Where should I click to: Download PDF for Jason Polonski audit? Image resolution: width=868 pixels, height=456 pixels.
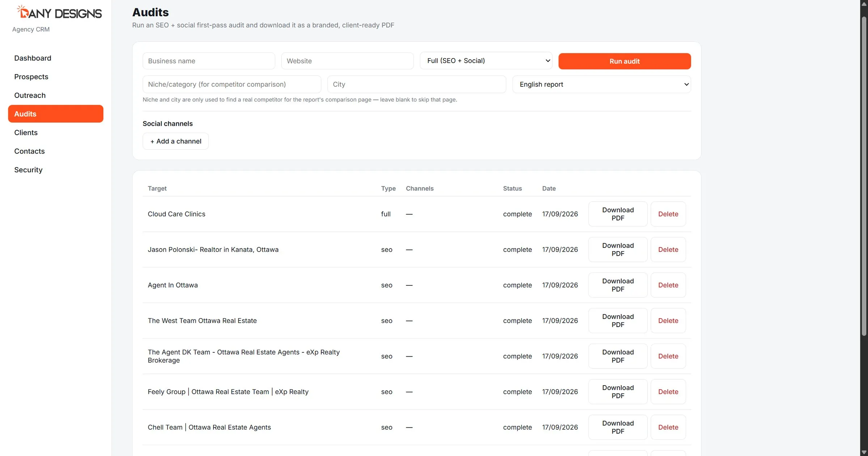click(x=618, y=250)
